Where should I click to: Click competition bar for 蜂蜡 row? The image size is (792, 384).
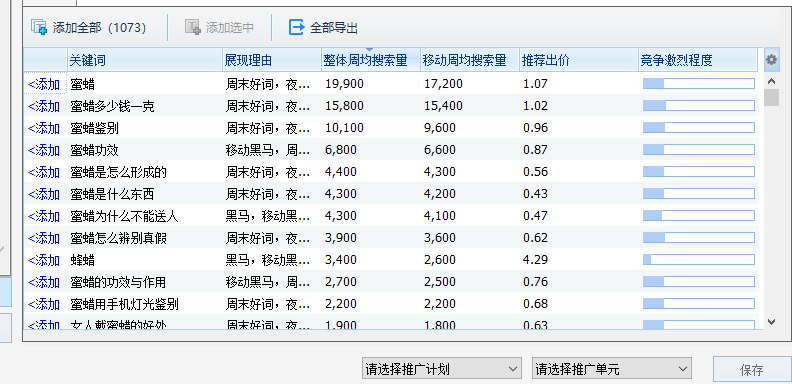pos(699,260)
